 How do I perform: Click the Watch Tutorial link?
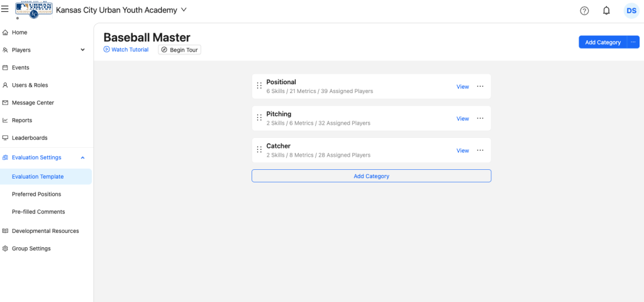tap(126, 50)
